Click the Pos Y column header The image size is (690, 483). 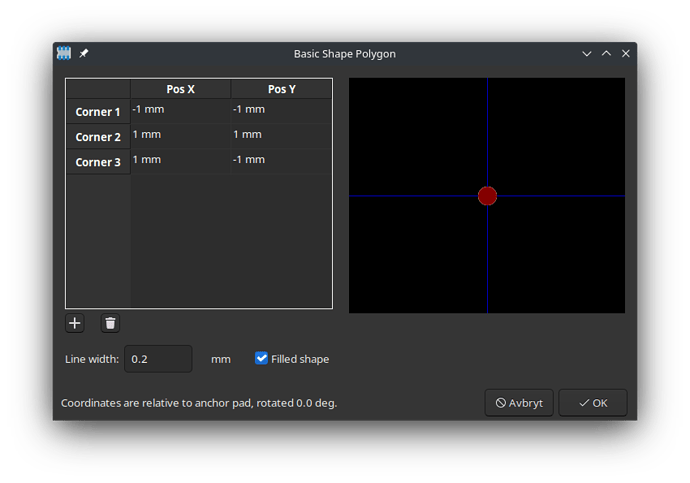pos(282,89)
